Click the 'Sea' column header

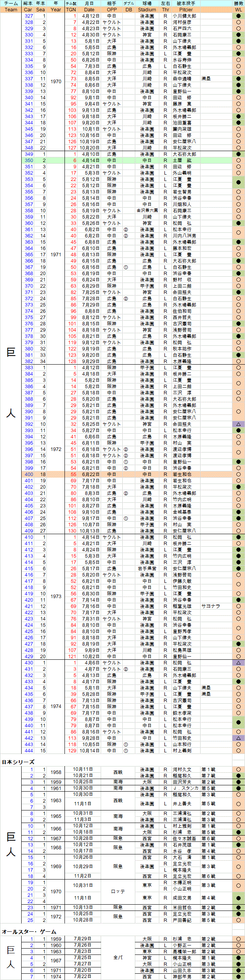tap(41, 9)
